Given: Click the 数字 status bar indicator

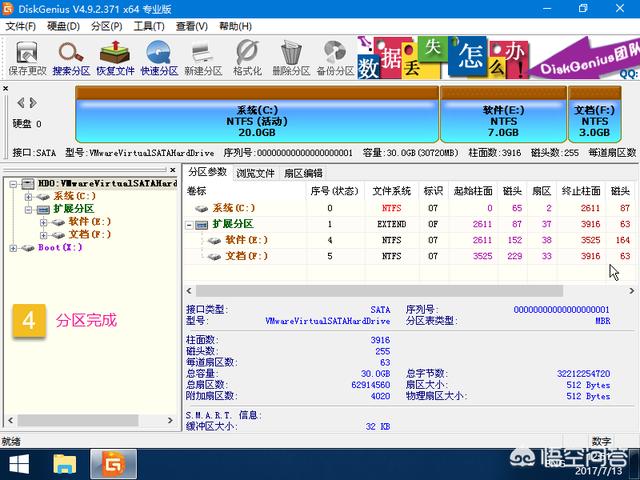Looking at the screenshot, I should [x=602, y=441].
